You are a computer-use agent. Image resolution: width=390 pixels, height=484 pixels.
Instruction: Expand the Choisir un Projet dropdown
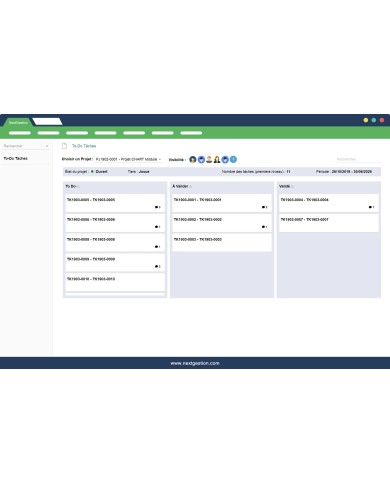tap(128, 160)
